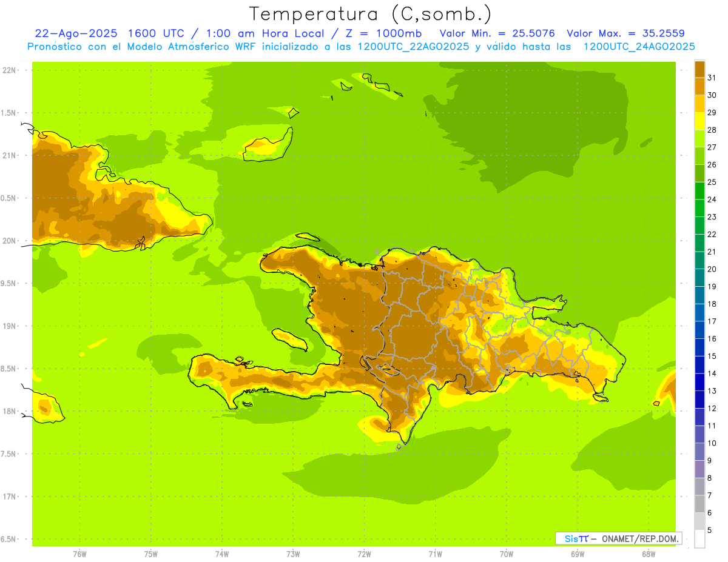Image resolution: width=728 pixels, height=562 pixels.
Task: Pick the legend color band between 14 and 15
Action: [x=699, y=365]
